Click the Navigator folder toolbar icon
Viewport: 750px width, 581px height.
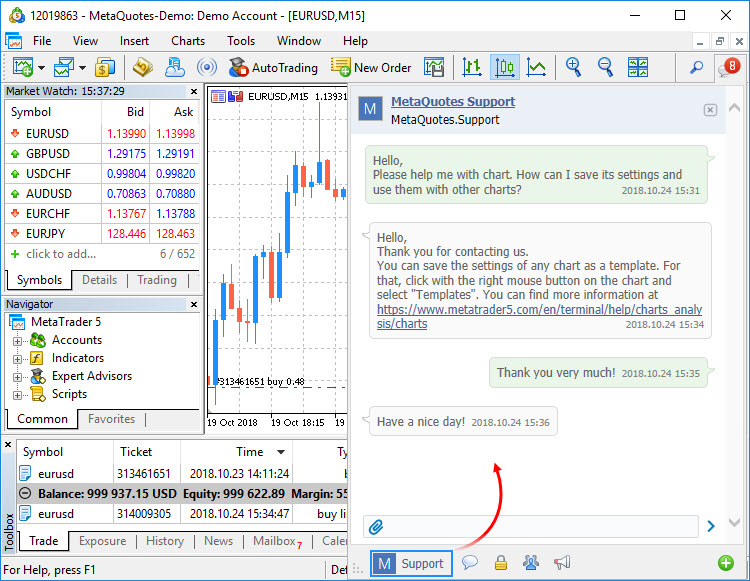(142, 67)
